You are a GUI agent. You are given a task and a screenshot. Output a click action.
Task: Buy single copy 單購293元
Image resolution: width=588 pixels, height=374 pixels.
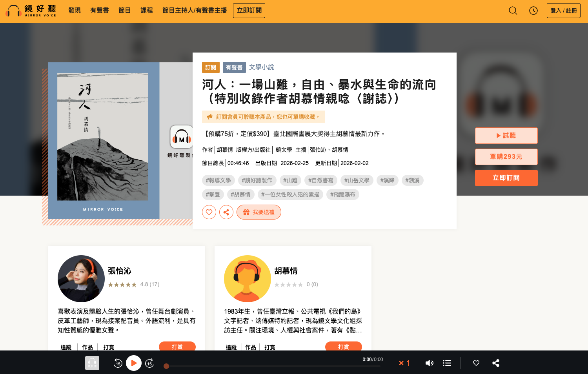pos(506,157)
